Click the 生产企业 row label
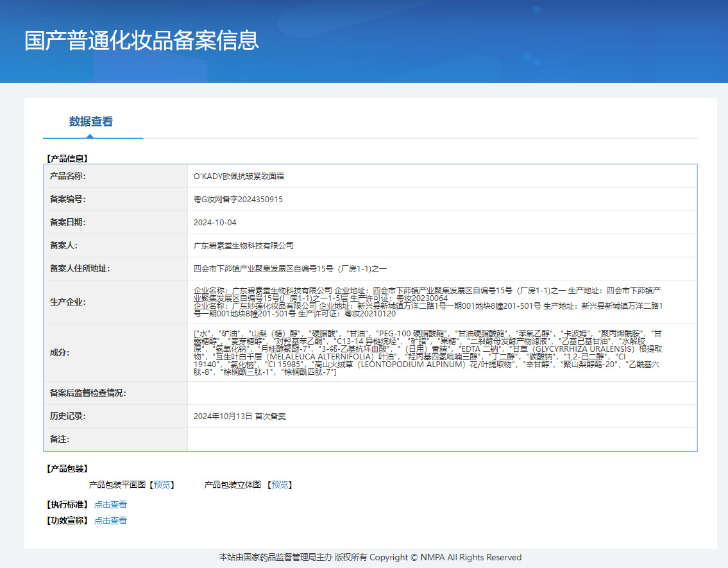This screenshot has height=568, width=728. [68, 302]
